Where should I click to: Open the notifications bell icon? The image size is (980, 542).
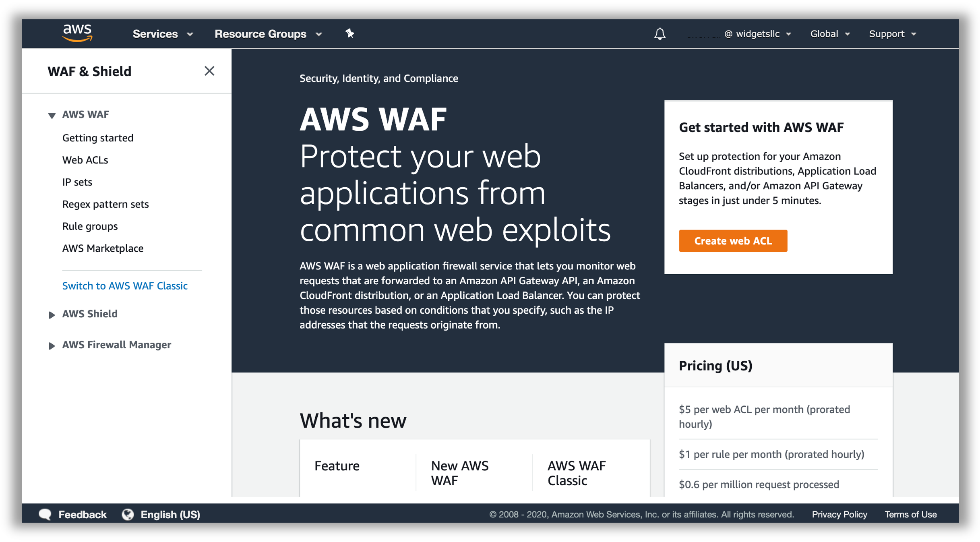click(x=660, y=34)
